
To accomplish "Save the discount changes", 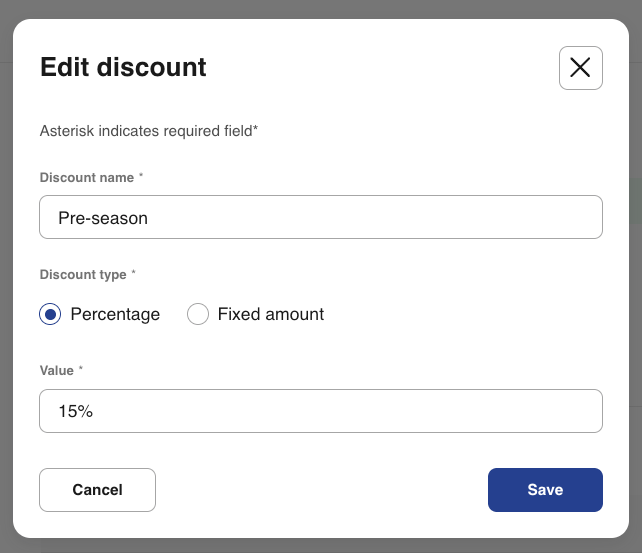I will tap(545, 490).
